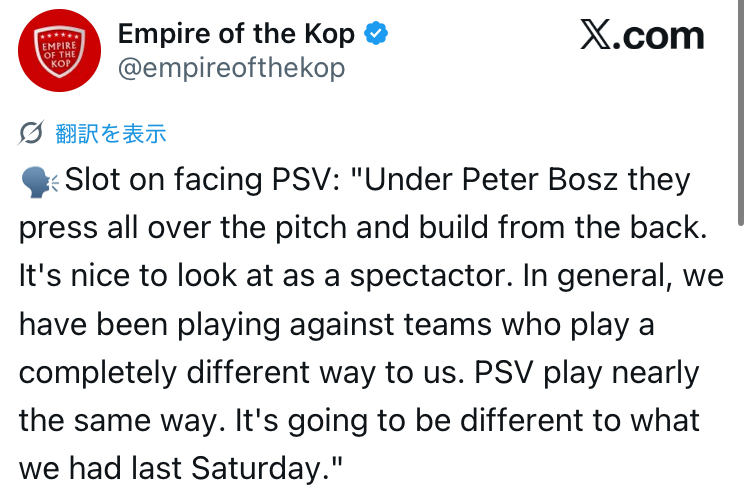The height and width of the screenshot is (496, 750).
Task: Open the @empireofthekop handle link
Action: point(231,68)
